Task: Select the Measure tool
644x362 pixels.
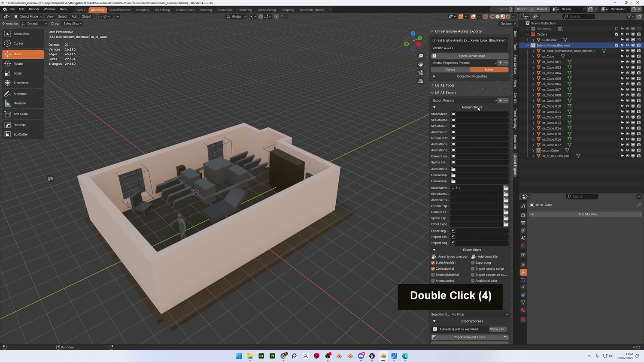Action: point(23,103)
